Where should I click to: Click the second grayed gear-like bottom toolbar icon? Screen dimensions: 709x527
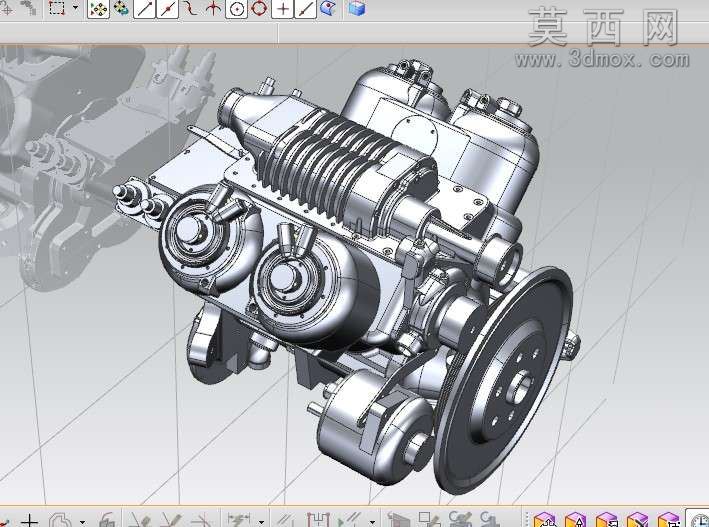coord(490,519)
